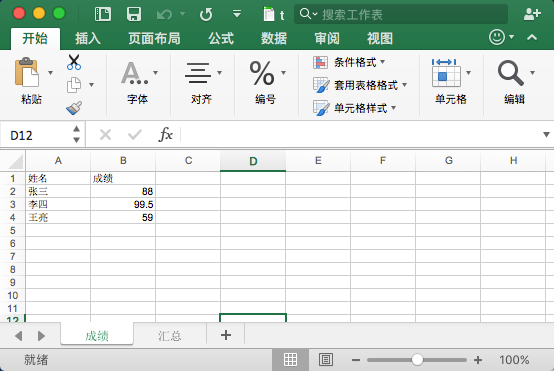The height and width of the screenshot is (371, 554).
Task: Open the 编辑 editing group magnifier
Action: tap(511, 73)
